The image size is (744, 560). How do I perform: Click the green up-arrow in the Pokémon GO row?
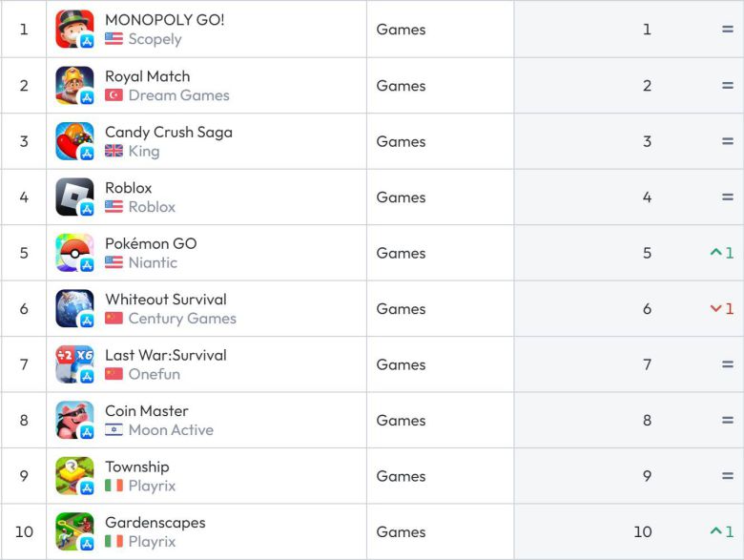715,253
